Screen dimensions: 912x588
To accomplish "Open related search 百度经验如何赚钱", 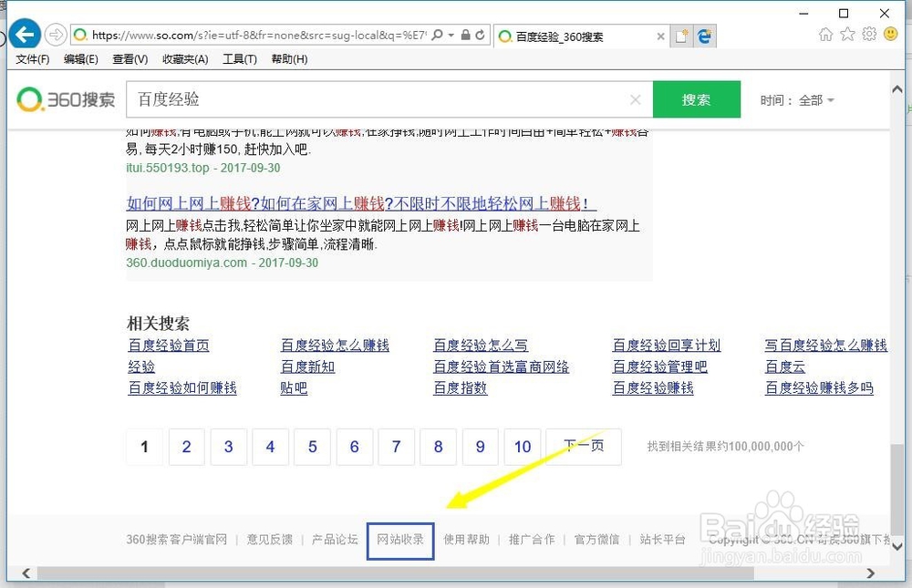I will tap(182, 388).
